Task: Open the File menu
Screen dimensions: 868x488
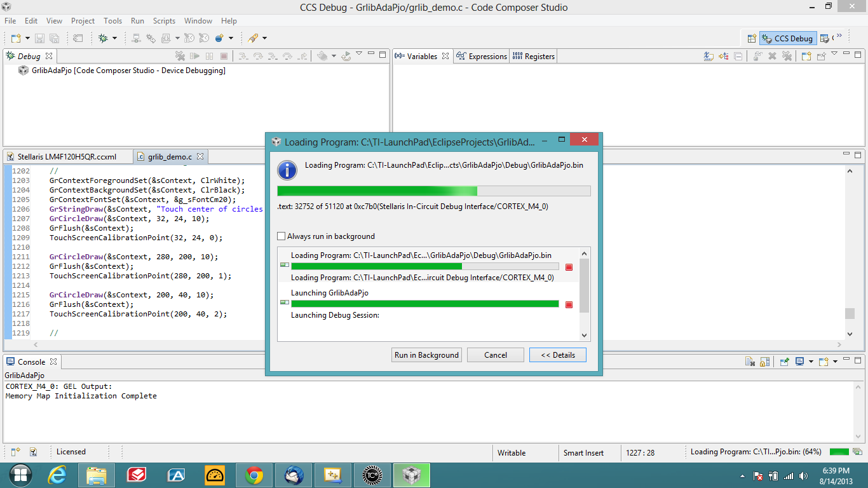Action: [x=10, y=21]
